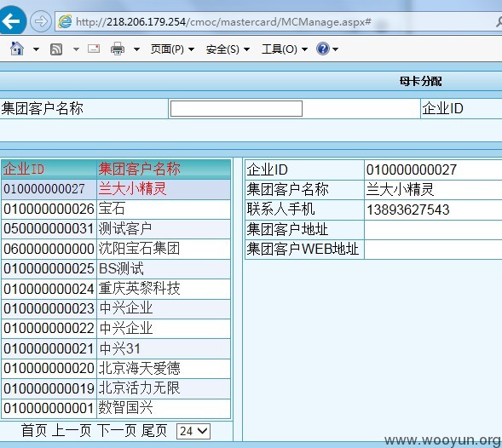Click the browser back arrow button
The width and height of the screenshot is (502, 448).
click(11, 21)
